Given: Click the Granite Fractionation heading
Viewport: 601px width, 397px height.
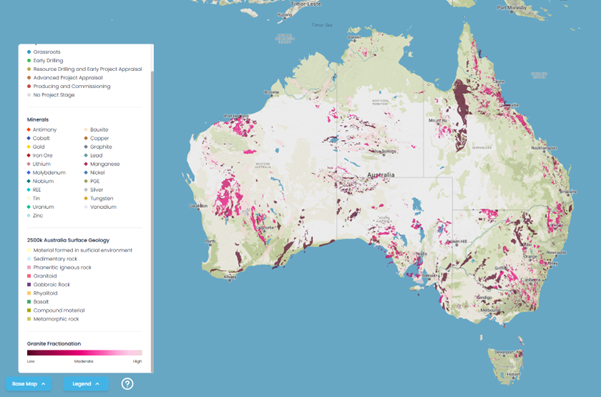Looking at the screenshot, I should [x=54, y=344].
